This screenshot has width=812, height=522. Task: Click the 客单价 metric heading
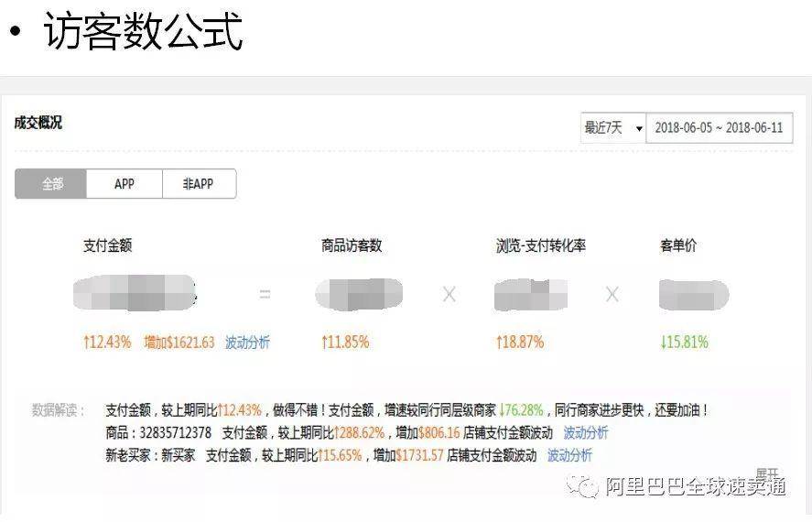coord(677,245)
